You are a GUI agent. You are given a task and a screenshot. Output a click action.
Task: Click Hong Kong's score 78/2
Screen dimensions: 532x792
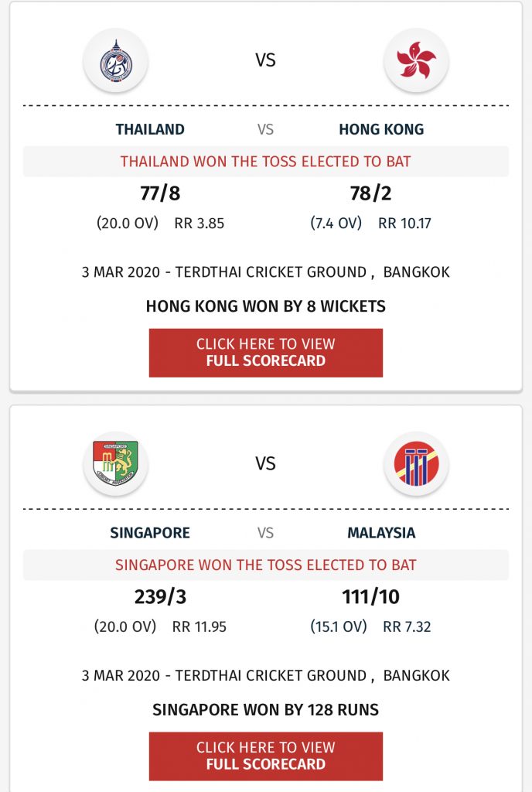370,193
